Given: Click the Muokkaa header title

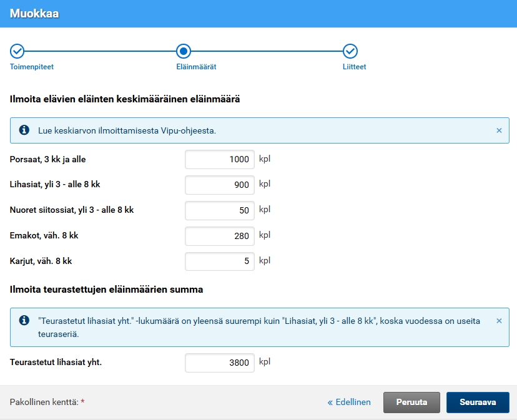Looking at the screenshot, I should pyautogui.click(x=34, y=13).
